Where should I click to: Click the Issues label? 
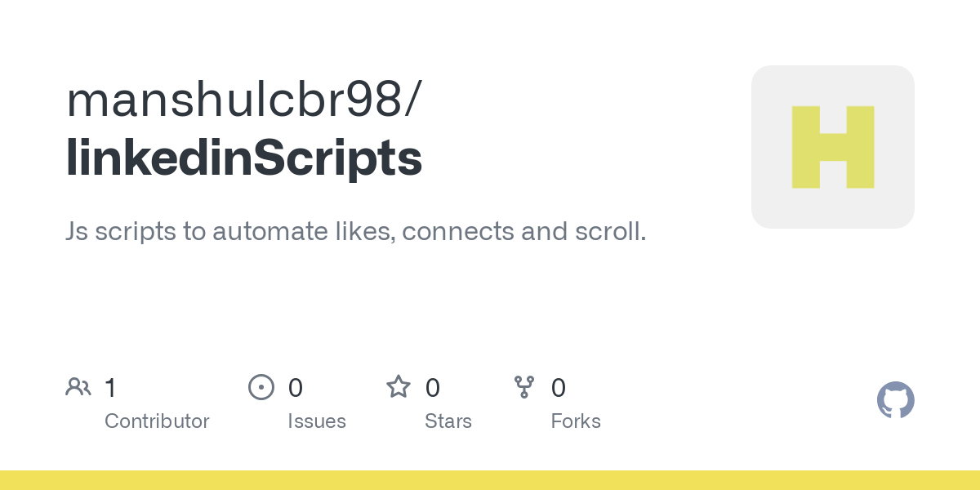(x=317, y=421)
